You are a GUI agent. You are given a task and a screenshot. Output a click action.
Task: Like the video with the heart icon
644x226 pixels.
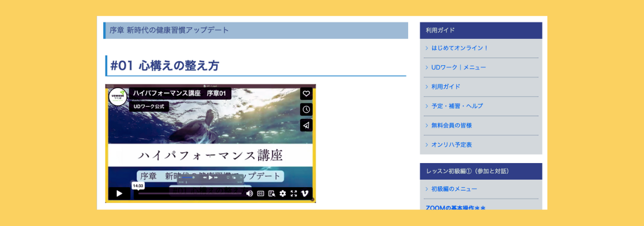tap(306, 94)
